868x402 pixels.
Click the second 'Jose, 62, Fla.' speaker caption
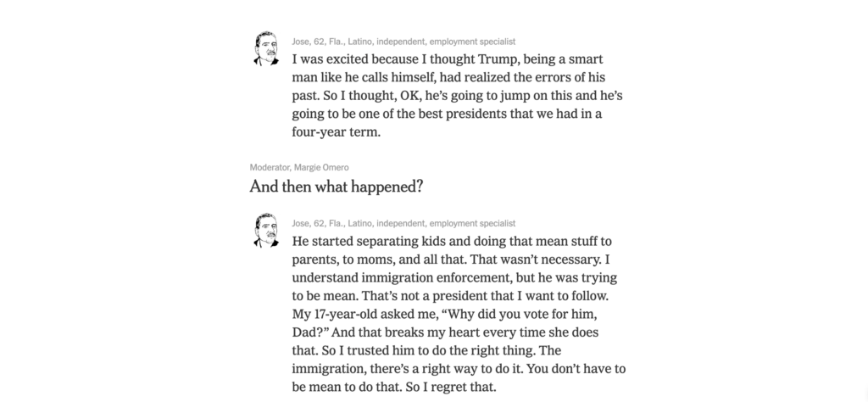(403, 224)
